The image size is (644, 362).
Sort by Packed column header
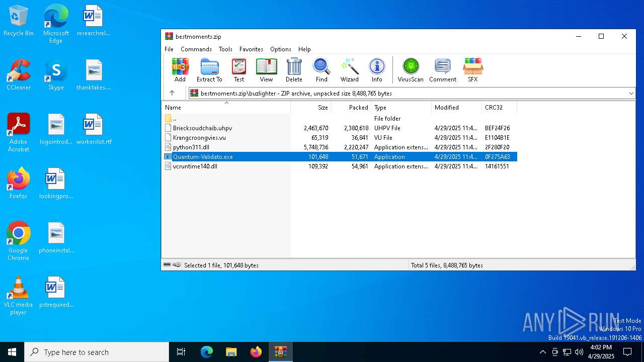351,107
